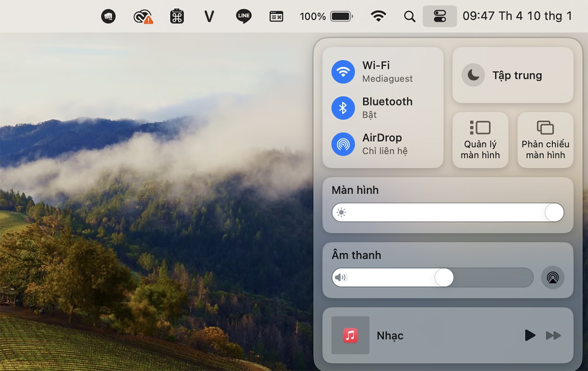Open Control Center menu bar icon
588x371 pixels.
pyautogui.click(x=440, y=17)
